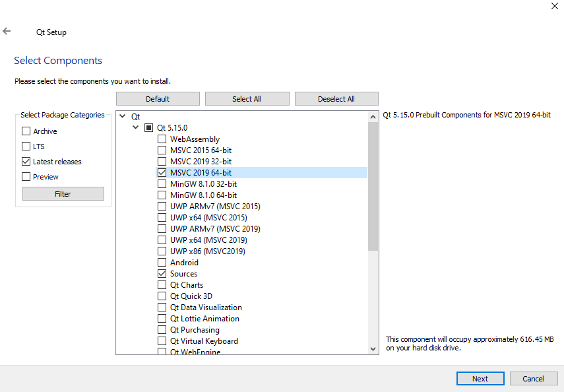This screenshot has width=564, height=392.
Task: Check the MinGW 8.1.0 64-bit component
Action: [162, 195]
